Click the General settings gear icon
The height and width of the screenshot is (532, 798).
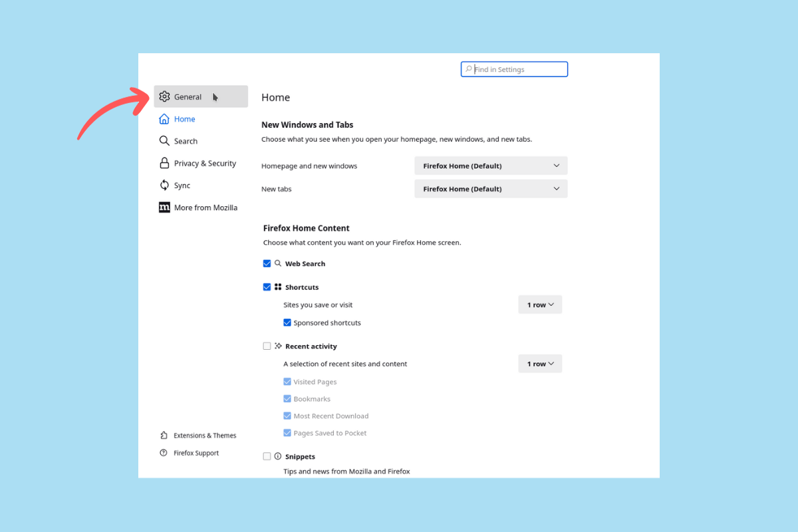pos(164,96)
